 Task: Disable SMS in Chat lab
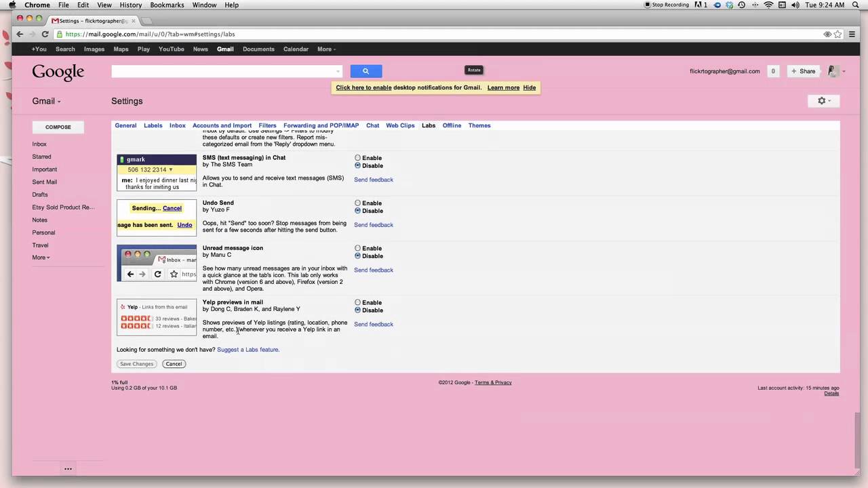(x=357, y=165)
